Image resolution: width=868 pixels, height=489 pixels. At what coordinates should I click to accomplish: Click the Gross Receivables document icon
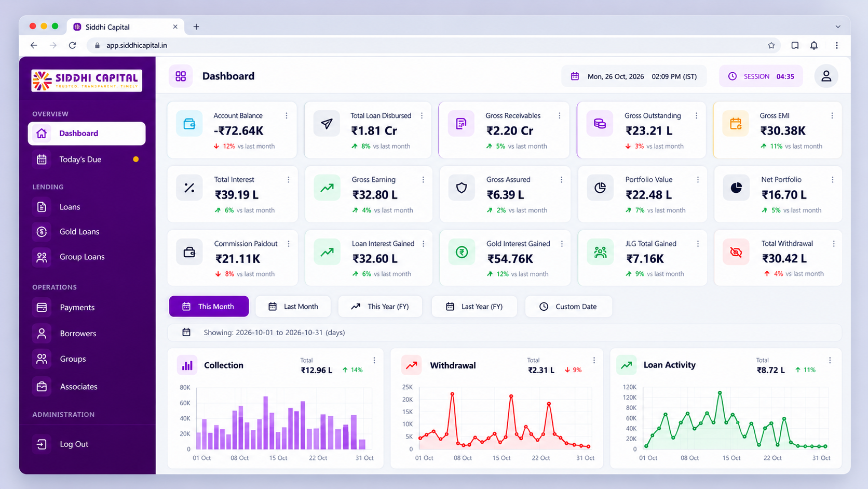[461, 124]
